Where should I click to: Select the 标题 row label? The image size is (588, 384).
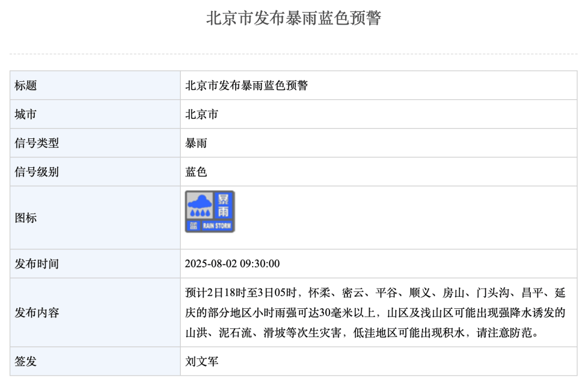tap(26, 86)
